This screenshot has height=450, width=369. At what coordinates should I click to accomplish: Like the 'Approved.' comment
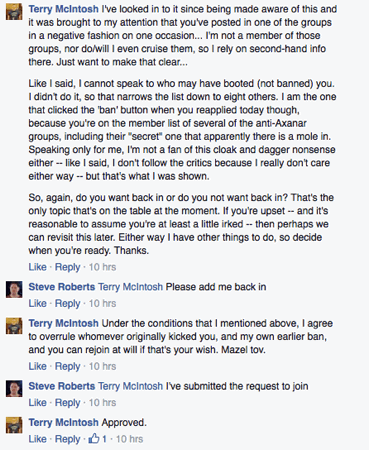(x=37, y=439)
